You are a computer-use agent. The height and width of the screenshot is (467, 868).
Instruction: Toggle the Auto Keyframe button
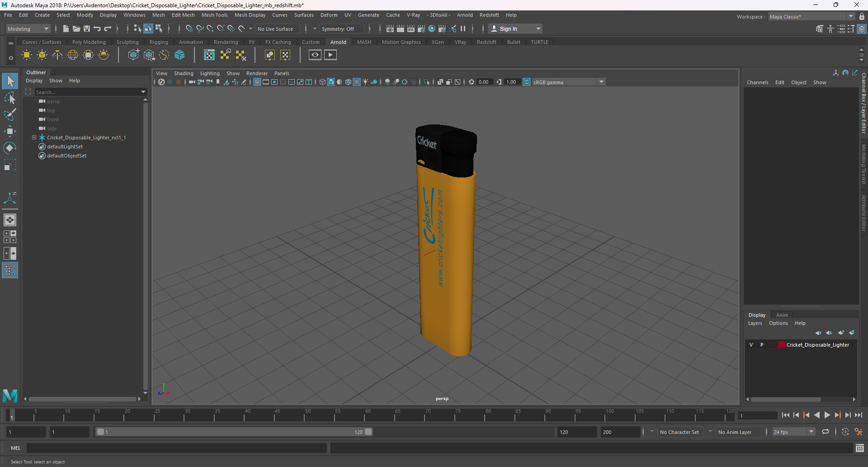pos(845,432)
